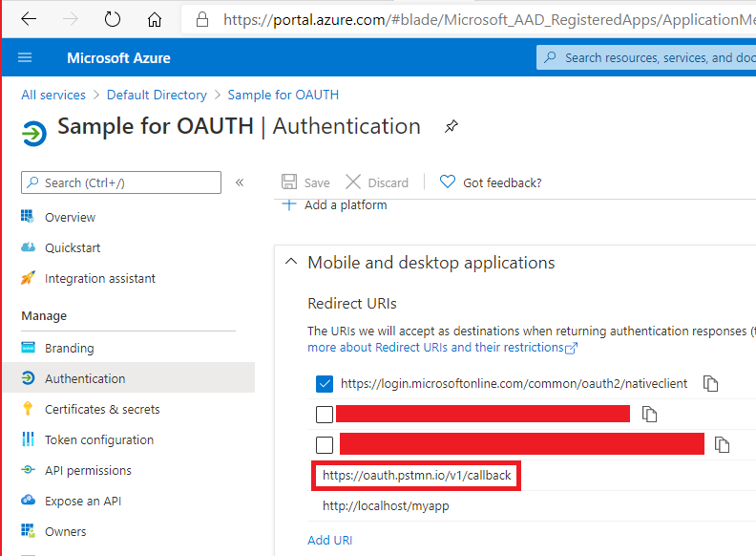Click the browser forward arrow
This screenshot has height=556, width=756.
[x=71, y=19]
